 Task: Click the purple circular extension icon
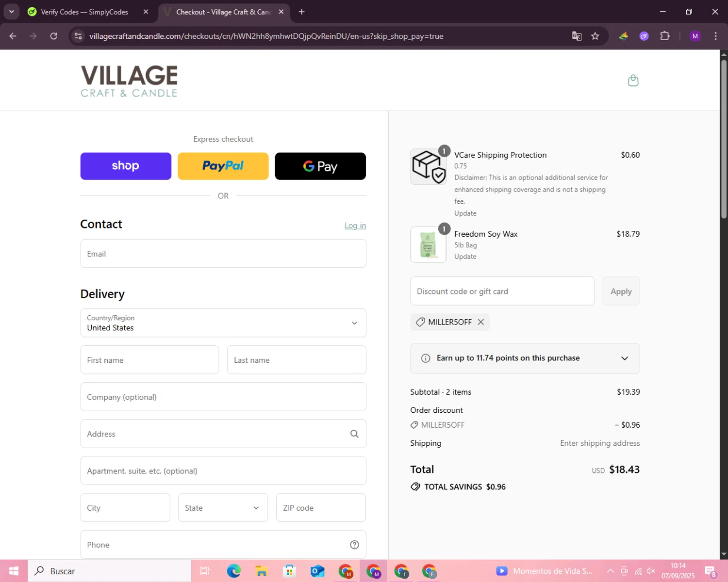point(644,36)
